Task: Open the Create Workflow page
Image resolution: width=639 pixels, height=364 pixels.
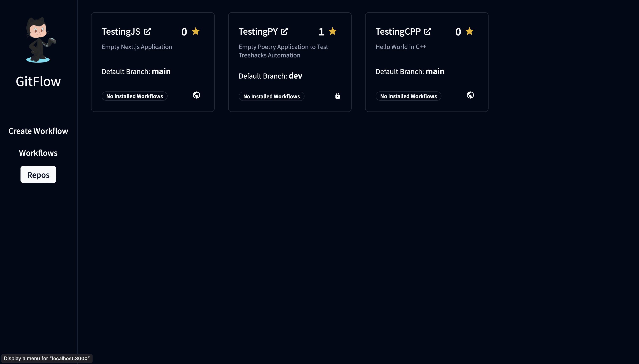Action: click(38, 131)
